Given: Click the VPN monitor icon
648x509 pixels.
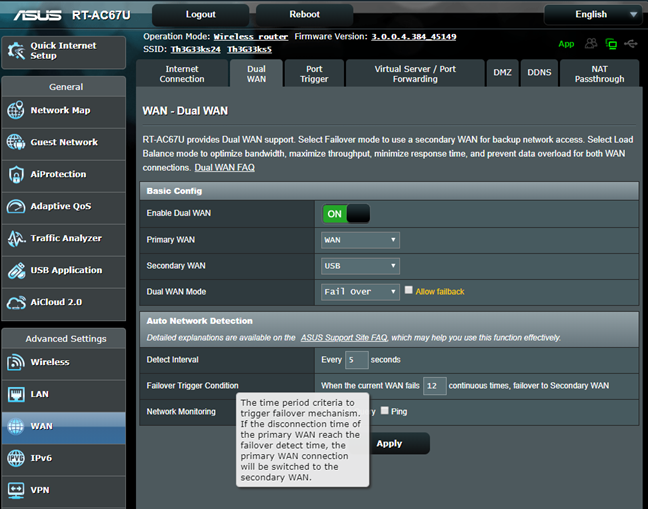Looking at the screenshot, I should coord(16,490).
